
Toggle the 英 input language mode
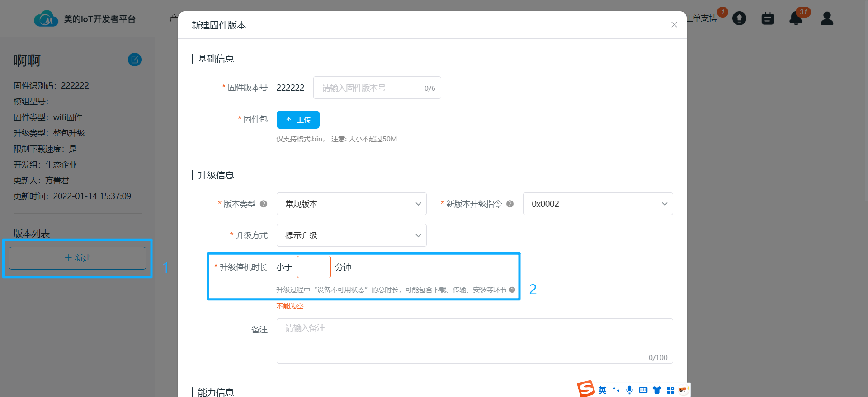(x=602, y=390)
